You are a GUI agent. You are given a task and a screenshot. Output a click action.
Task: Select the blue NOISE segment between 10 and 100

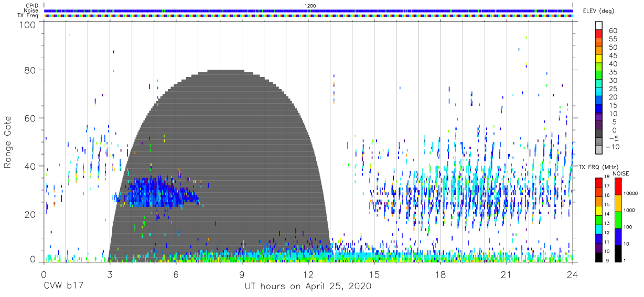coord(618,236)
